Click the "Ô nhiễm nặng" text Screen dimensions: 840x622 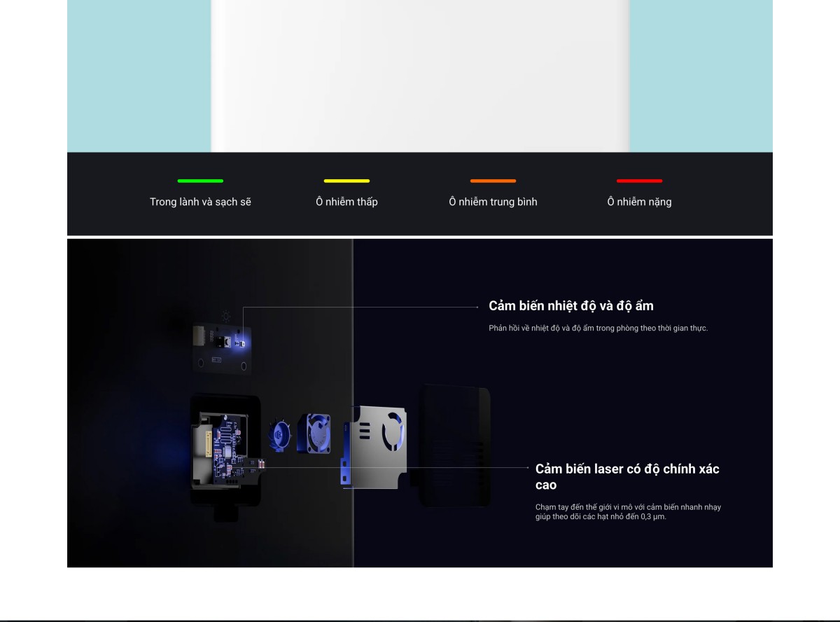(x=639, y=202)
